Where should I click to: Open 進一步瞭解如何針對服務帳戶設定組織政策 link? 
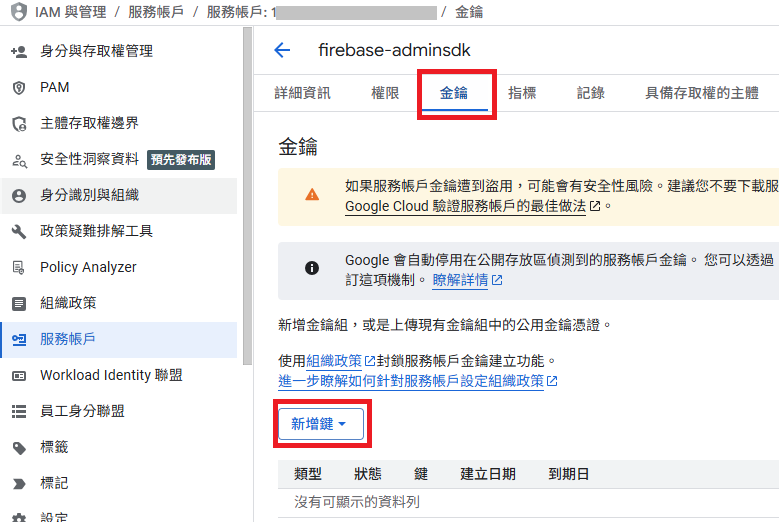411,381
